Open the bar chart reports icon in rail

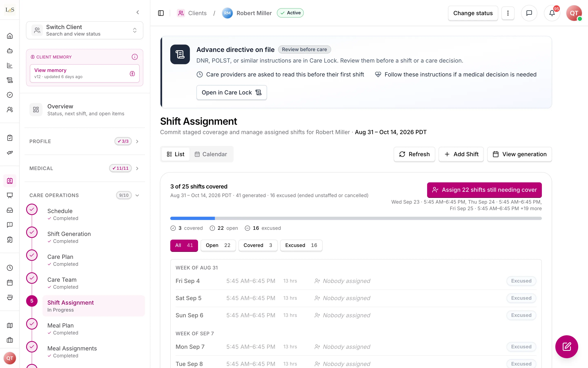coord(10,65)
